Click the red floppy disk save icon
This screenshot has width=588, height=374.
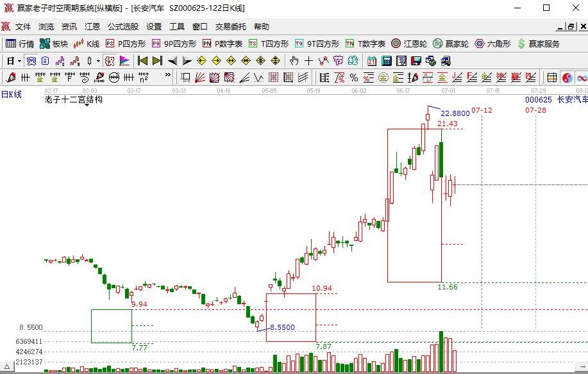tap(416, 61)
